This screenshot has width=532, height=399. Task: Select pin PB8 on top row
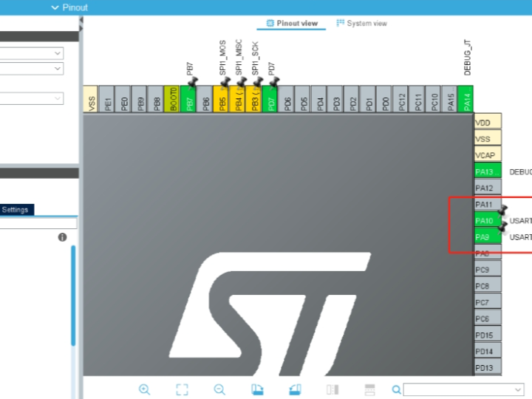[x=156, y=99]
